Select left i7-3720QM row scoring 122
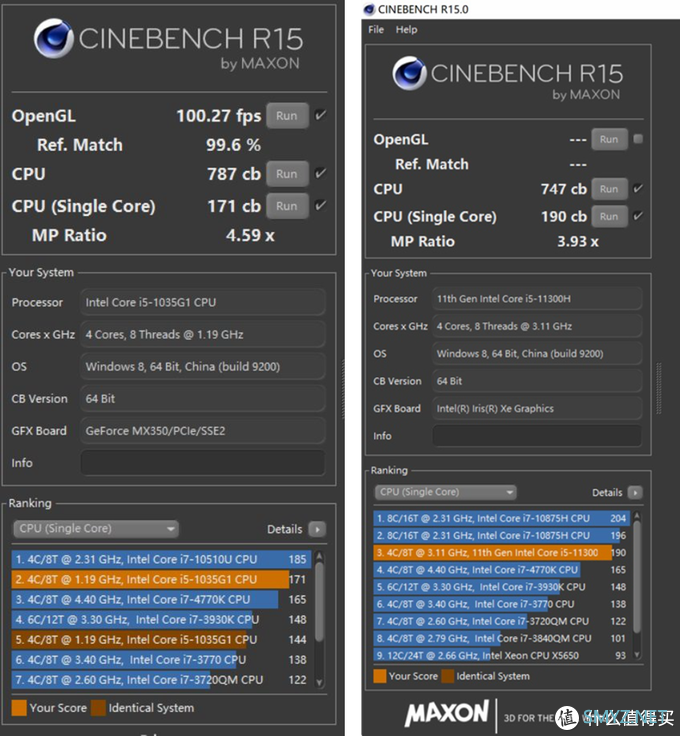The height and width of the screenshot is (736, 680). pyautogui.click(x=161, y=680)
